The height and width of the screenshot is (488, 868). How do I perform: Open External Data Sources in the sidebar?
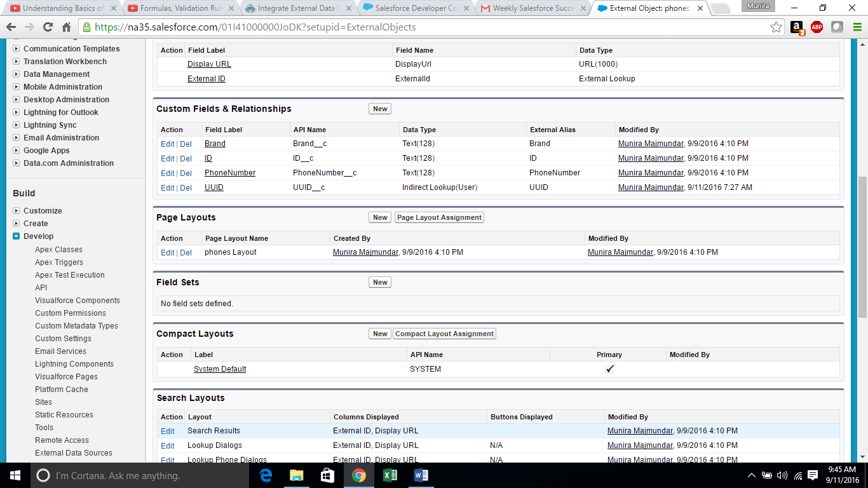coord(74,453)
